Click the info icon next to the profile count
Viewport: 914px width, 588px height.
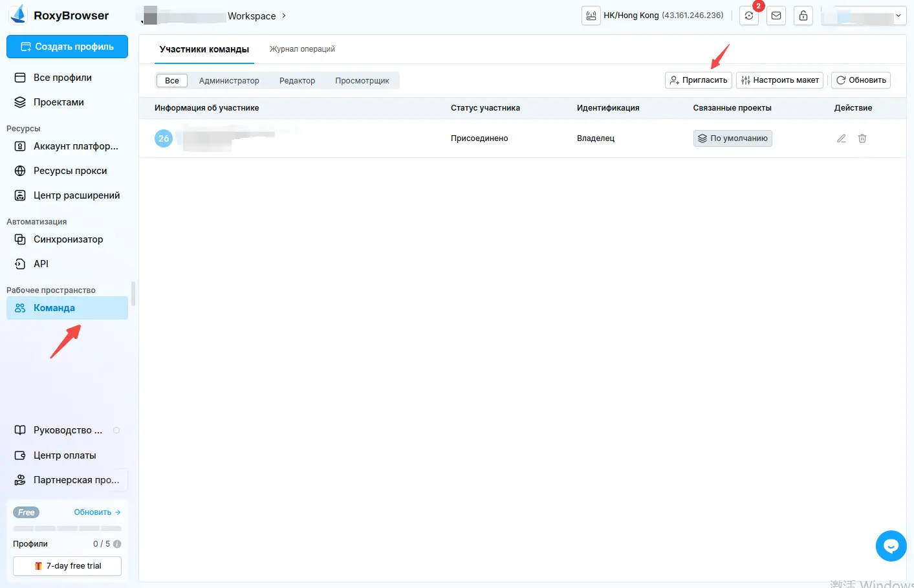coord(117,544)
